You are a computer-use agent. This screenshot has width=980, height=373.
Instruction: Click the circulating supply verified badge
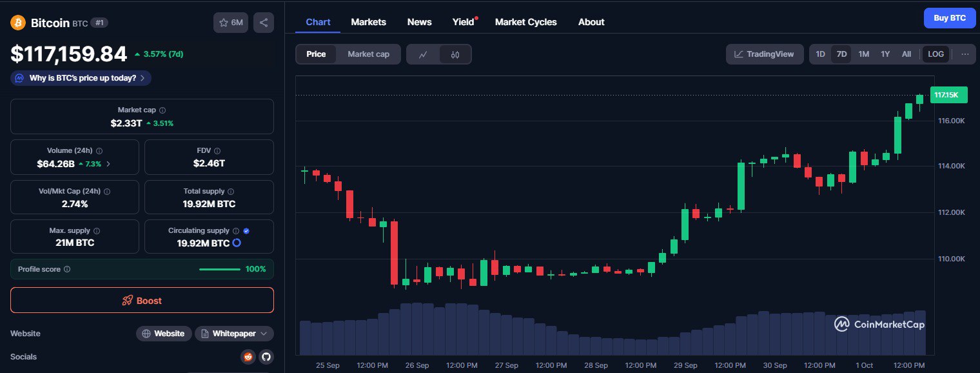click(x=246, y=230)
